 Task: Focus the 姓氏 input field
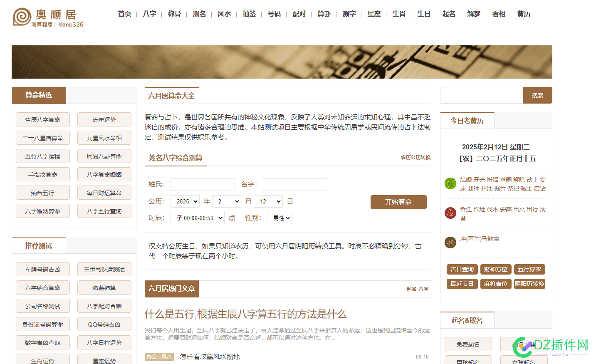coord(203,185)
